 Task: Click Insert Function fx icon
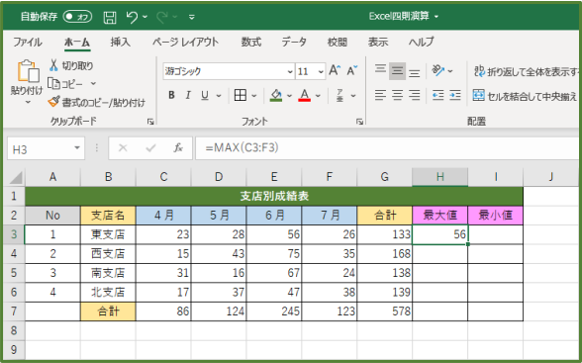tap(178, 148)
